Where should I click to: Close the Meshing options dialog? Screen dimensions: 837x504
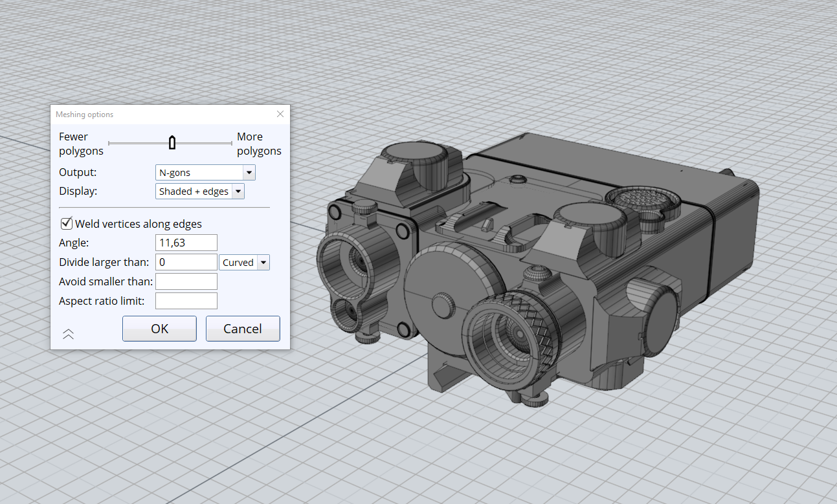(x=280, y=114)
